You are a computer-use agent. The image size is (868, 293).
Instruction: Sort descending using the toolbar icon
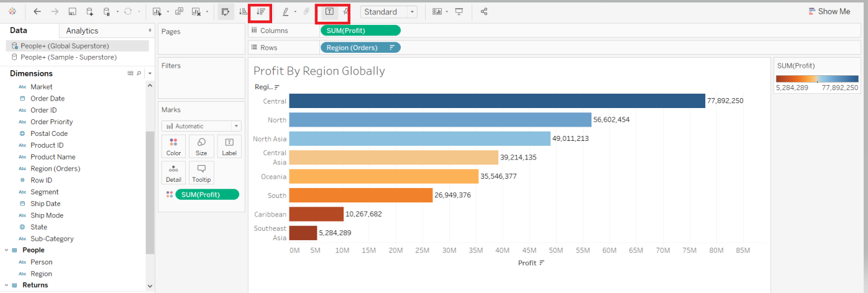tap(261, 11)
